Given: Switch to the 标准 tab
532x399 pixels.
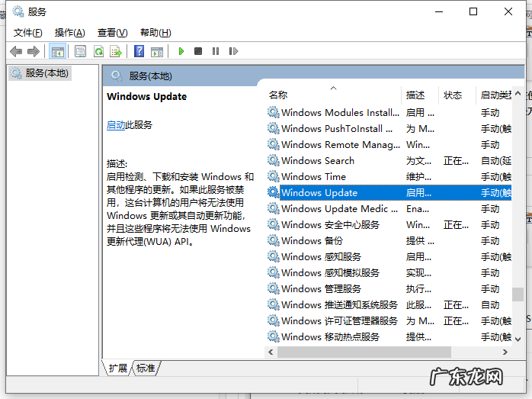Looking at the screenshot, I should point(146,368).
